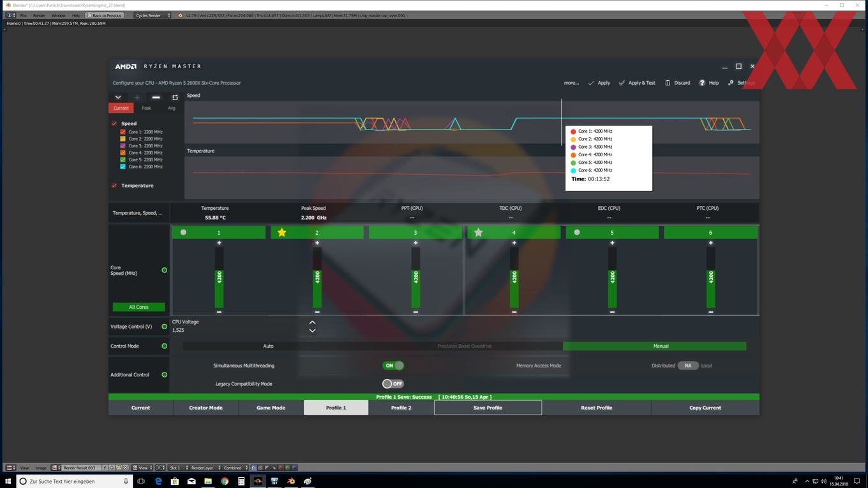The width and height of the screenshot is (868, 488).
Task: Open Profile 2 tab
Action: coord(401,408)
